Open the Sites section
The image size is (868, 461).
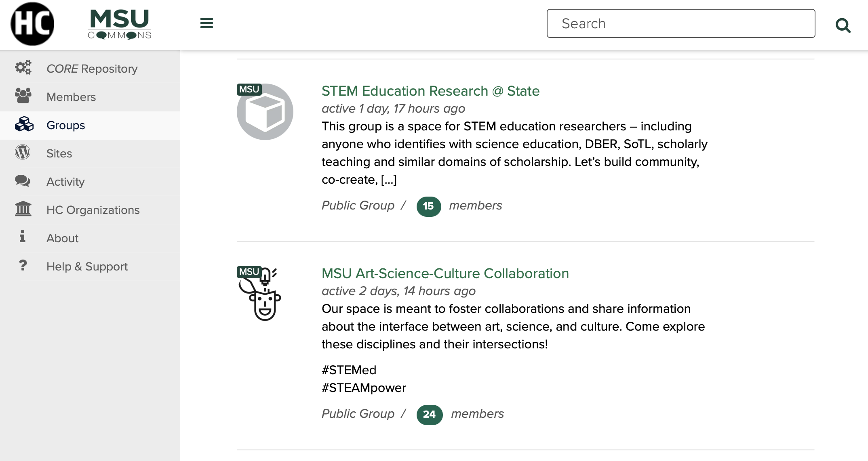coord(59,153)
